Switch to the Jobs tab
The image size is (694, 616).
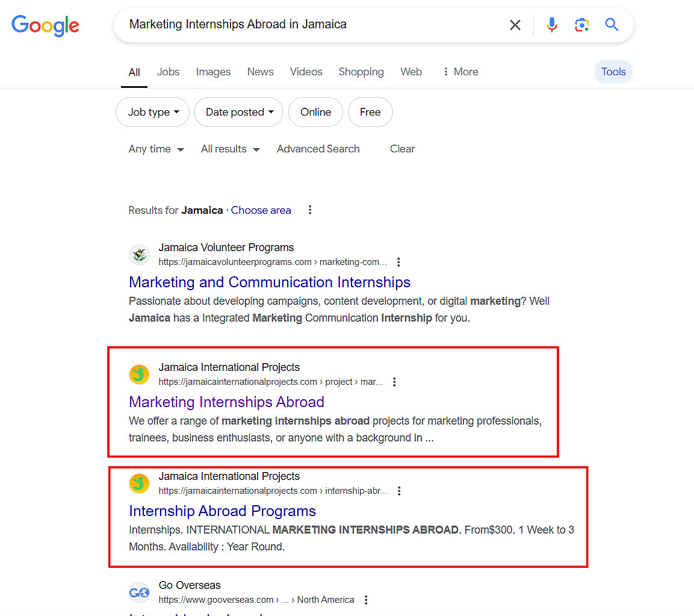168,72
